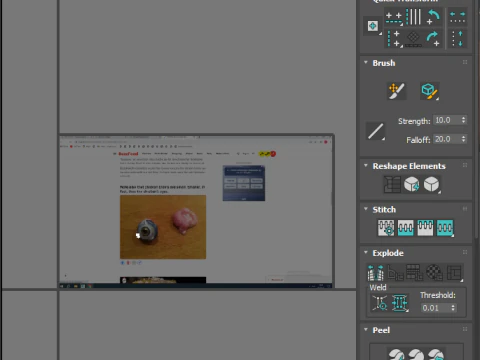
Task: Click the Falloff value field
Action: coord(447,139)
